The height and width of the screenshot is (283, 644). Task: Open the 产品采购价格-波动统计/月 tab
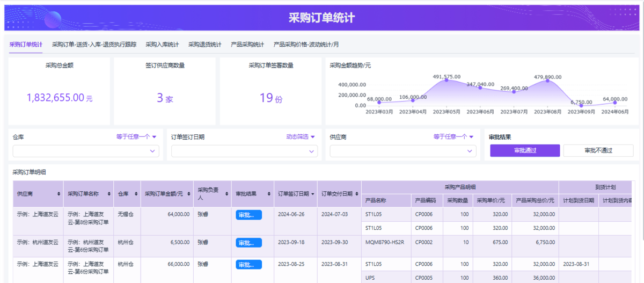click(x=306, y=45)
